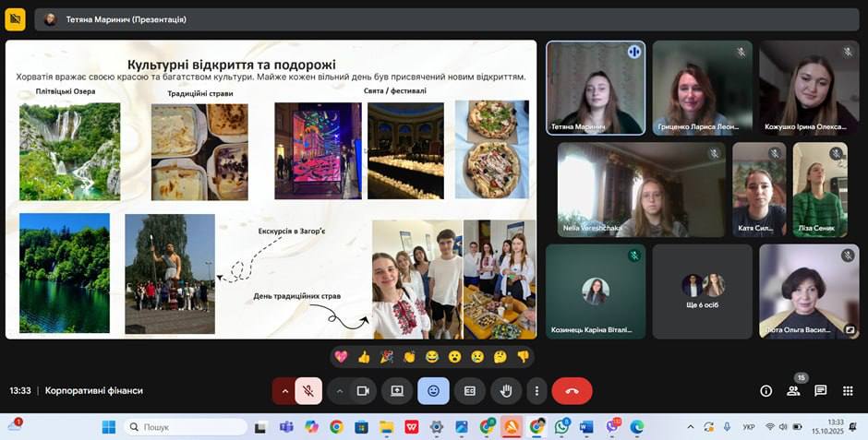868x440 pixels.
Task: Open the three-dot more options menu
Action: (x=536, y=391)
